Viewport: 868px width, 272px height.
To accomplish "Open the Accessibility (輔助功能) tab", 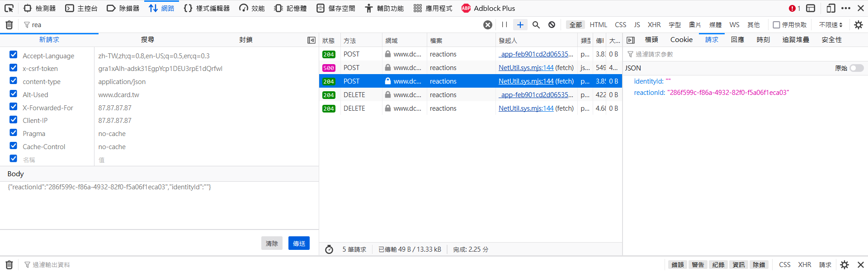I will (x=384, y=8).
